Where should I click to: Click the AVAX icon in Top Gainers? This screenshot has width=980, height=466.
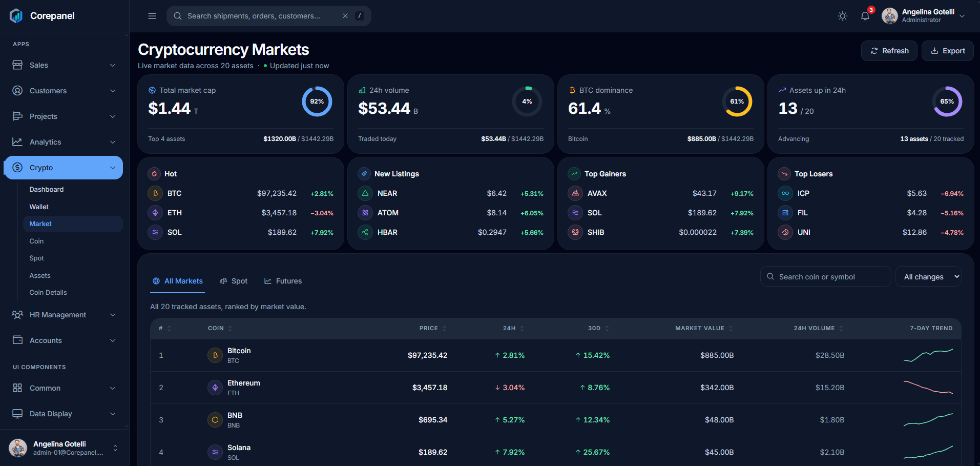(575, 193)
